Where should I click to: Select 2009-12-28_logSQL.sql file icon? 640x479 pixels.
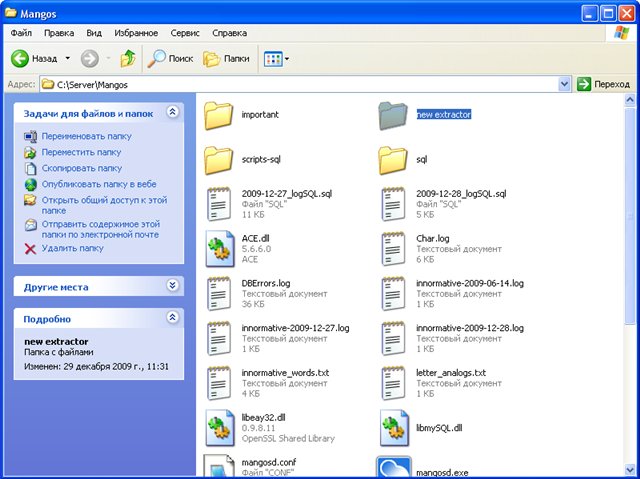(393, 204)
